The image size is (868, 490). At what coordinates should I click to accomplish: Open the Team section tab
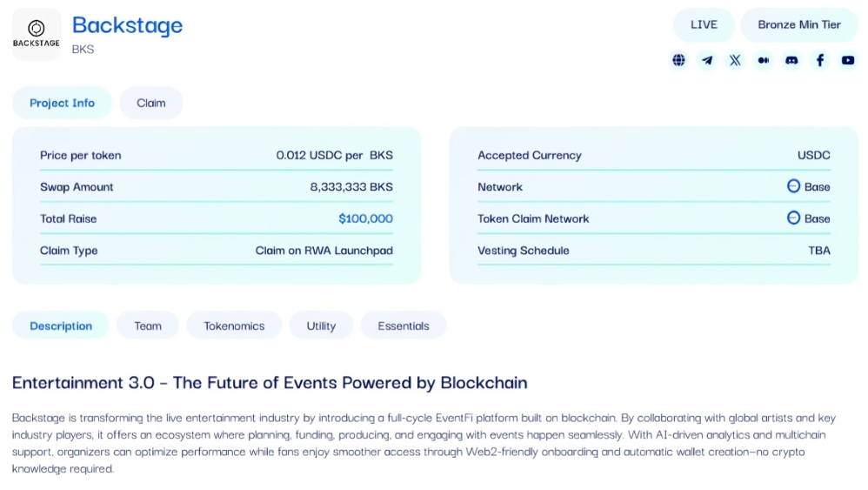(148, 326)
